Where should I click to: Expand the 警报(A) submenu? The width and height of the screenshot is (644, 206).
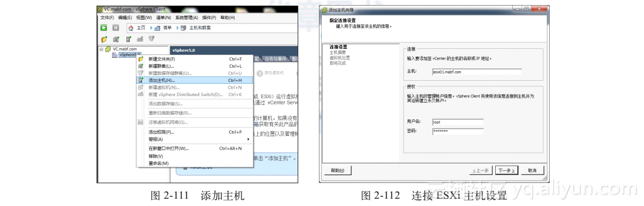pyautogui.click(x=195, y=139)
